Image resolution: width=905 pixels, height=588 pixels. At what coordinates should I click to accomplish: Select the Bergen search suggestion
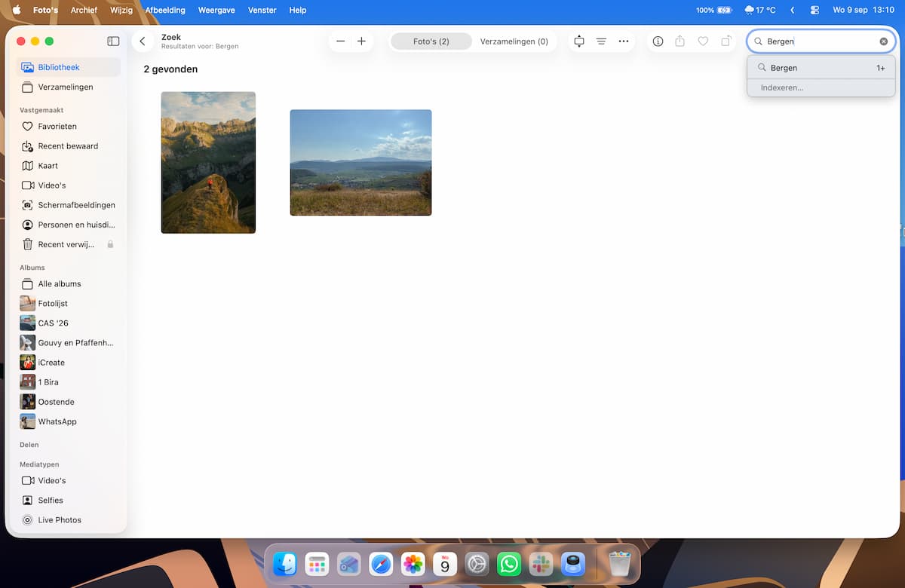821,68
